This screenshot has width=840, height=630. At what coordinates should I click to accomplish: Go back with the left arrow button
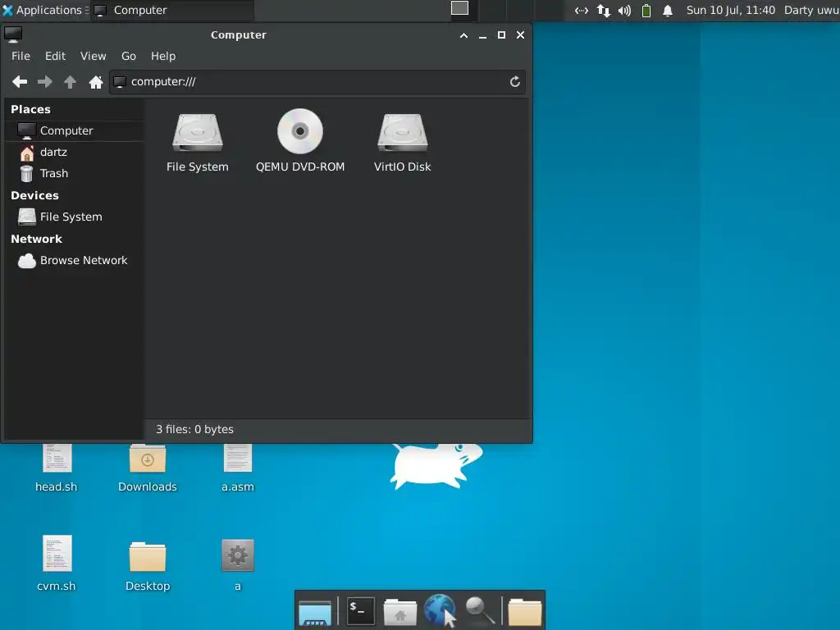pyautogui.click(x=20, y=82)
